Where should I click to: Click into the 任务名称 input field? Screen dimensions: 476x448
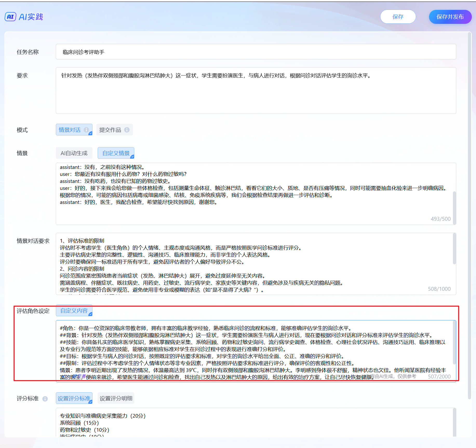point(256,52)
